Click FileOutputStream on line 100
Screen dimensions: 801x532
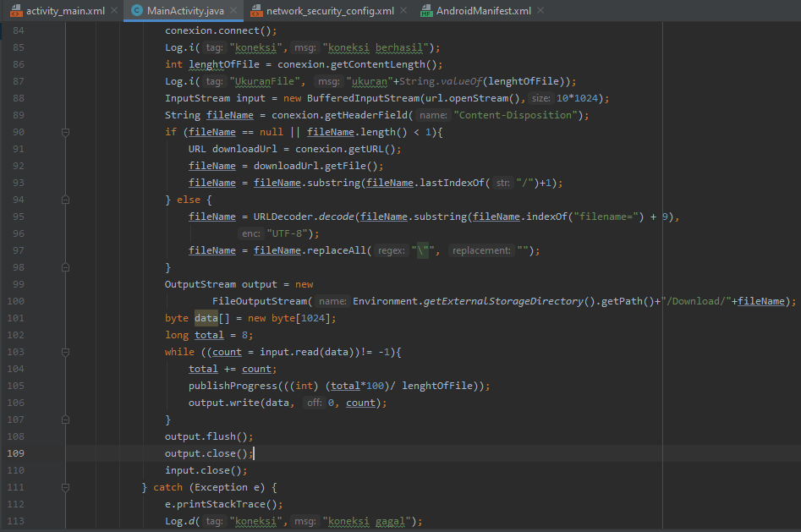(x=260, y=301)
